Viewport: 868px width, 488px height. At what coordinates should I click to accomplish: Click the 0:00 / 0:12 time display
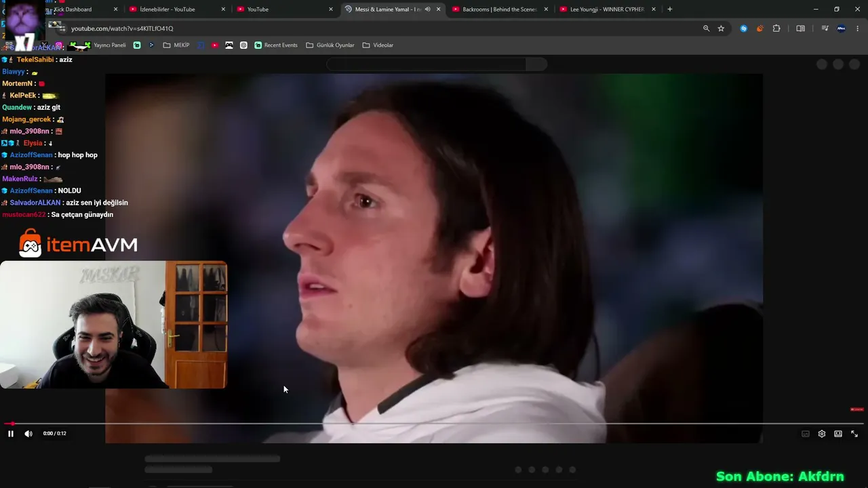tap(55, 434)
